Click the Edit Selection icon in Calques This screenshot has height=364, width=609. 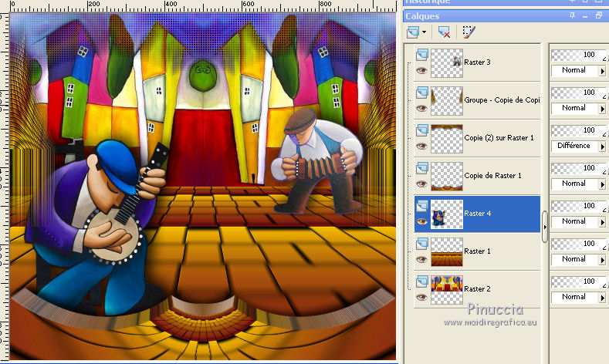point(469,32)
